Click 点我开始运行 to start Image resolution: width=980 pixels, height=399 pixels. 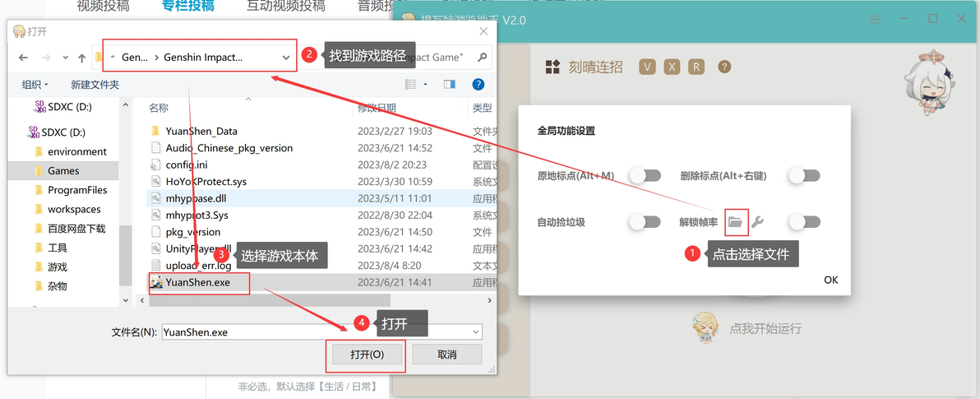click(x=765, y=328)
